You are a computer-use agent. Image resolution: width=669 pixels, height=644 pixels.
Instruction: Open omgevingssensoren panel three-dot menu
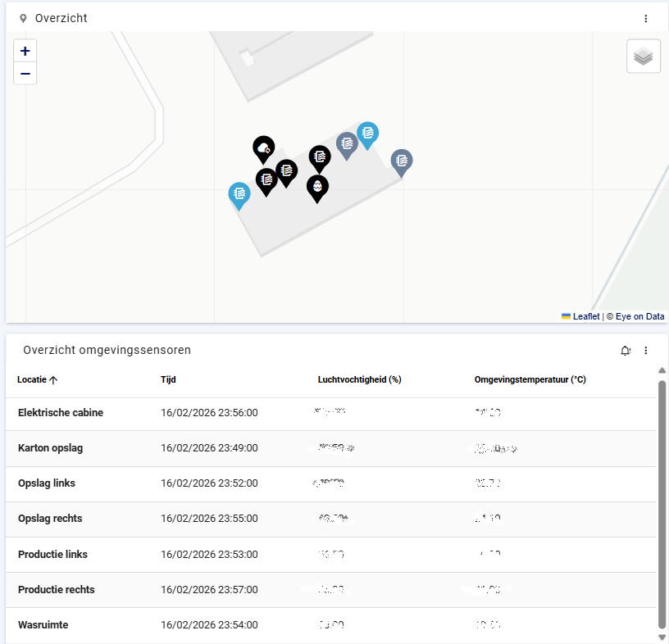click(645, 350)
